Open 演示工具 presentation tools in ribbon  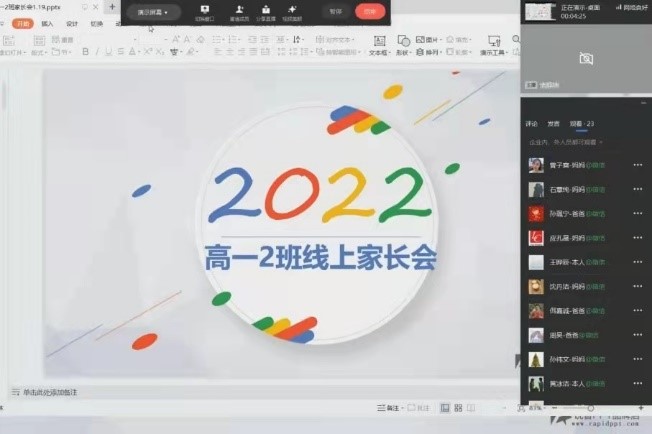(x=492, y=46)
